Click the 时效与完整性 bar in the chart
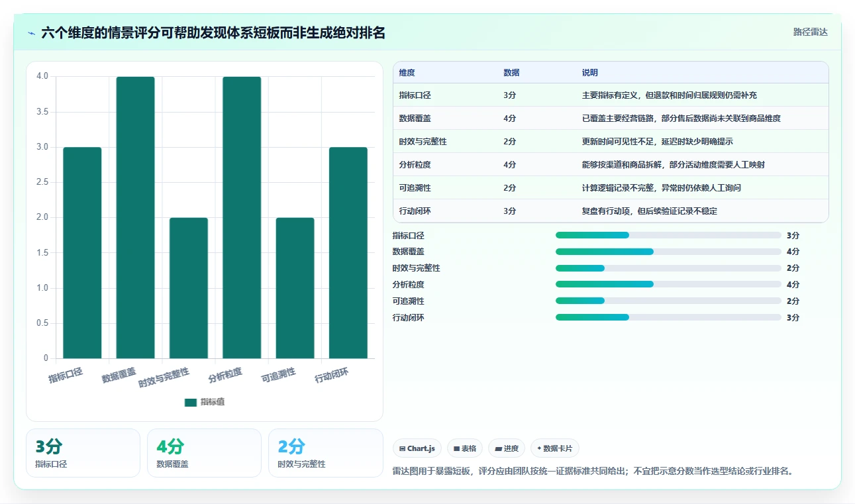This screenshot has height=504, width=855. (189, 288)
